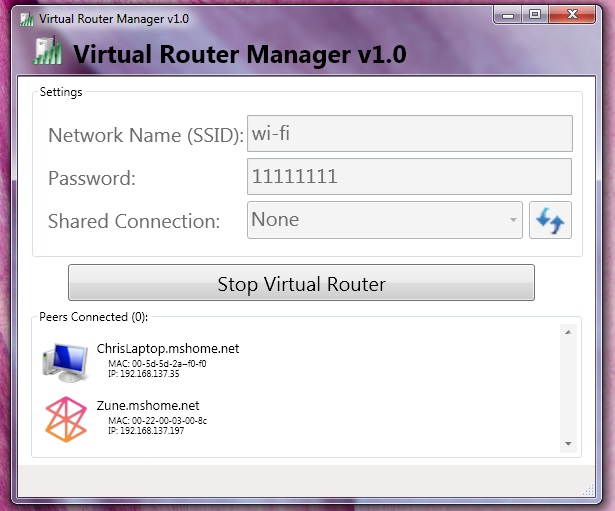This screenshot has width=615, height=511.
Task: Click the ChrisLaptop computer monitor icon
Action: pyautogui.click(x=65, y=362)
